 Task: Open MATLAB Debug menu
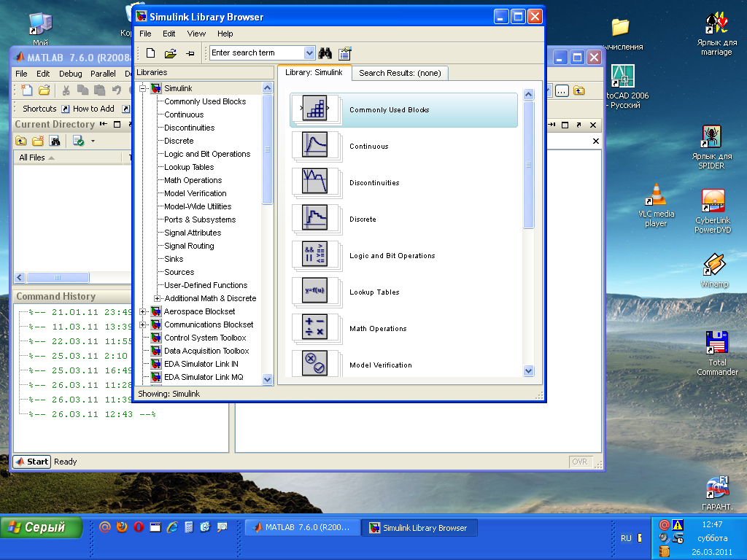coord(71,74)
